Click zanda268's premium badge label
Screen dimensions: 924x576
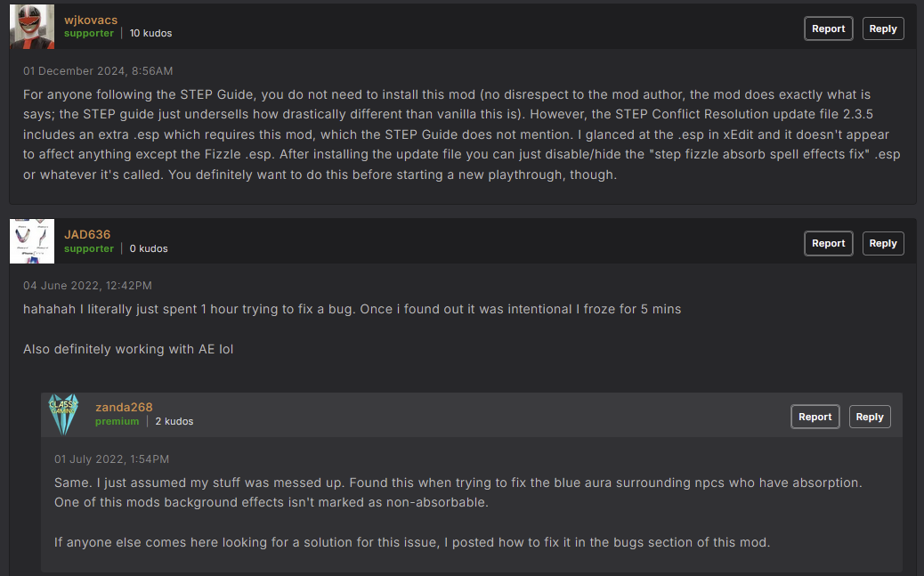(117, 421)
